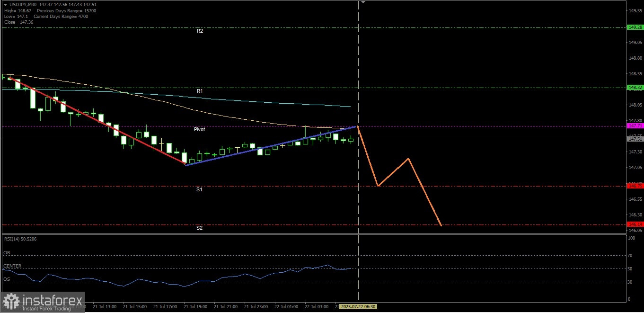Open the chart menu triangle beside USDJPY,M30
This screenshot has height=313, width=644.
click(5, 4)
